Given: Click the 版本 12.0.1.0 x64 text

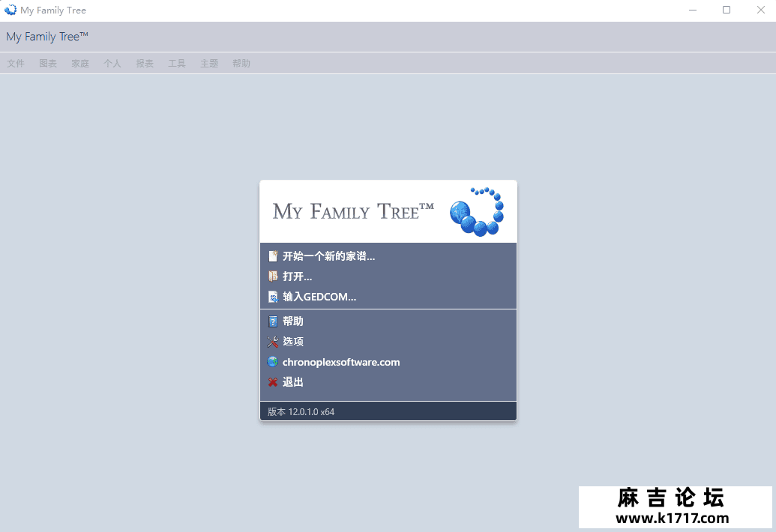Looking at the screenshot, I should [301, 411].
